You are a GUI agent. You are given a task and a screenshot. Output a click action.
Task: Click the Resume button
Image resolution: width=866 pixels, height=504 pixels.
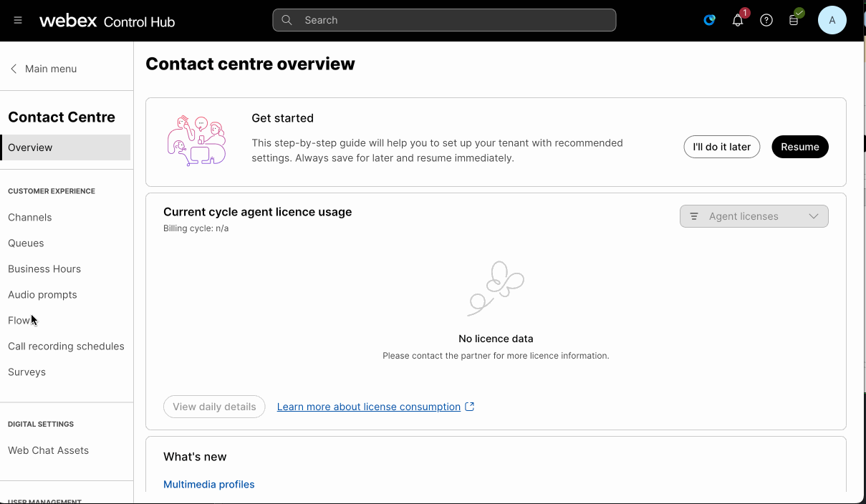coord(799,146)
